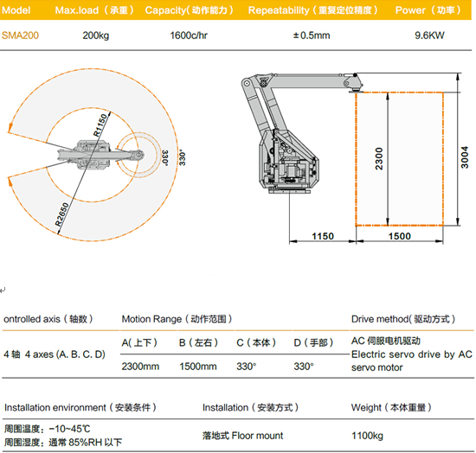Viewport: 476px width, 453px height.
Task: Click the 2300mm A-axis value
Action: (x=140, y=367)
